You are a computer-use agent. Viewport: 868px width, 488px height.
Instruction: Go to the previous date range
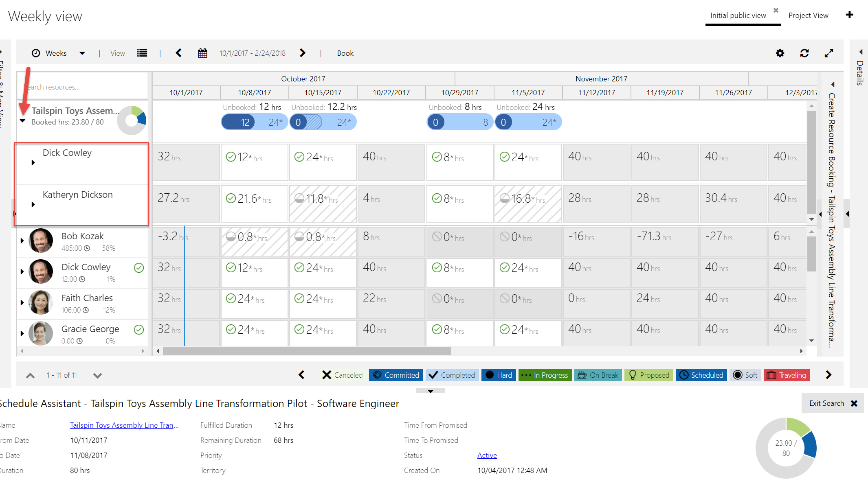[x=178, y=53]
